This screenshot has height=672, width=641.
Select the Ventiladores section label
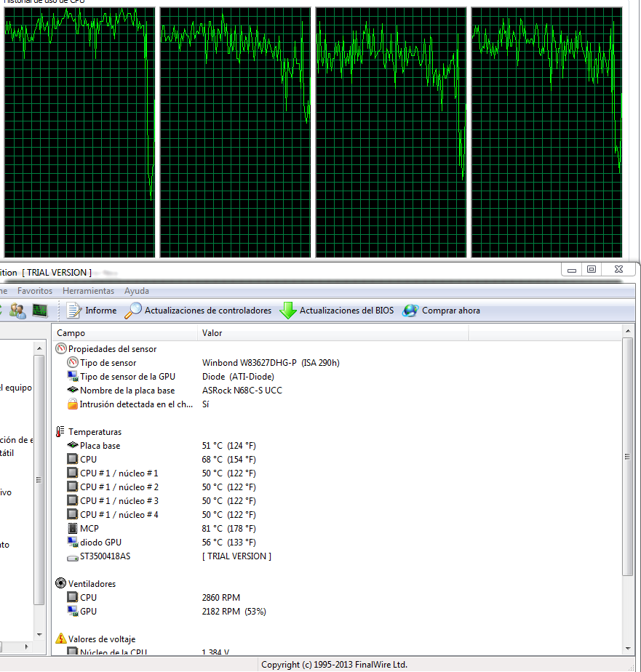(92, 584)
